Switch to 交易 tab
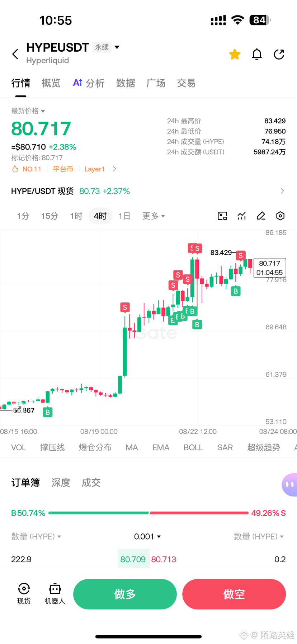The image size is (297, 644). pyautogui.click(x=186, y=83)
